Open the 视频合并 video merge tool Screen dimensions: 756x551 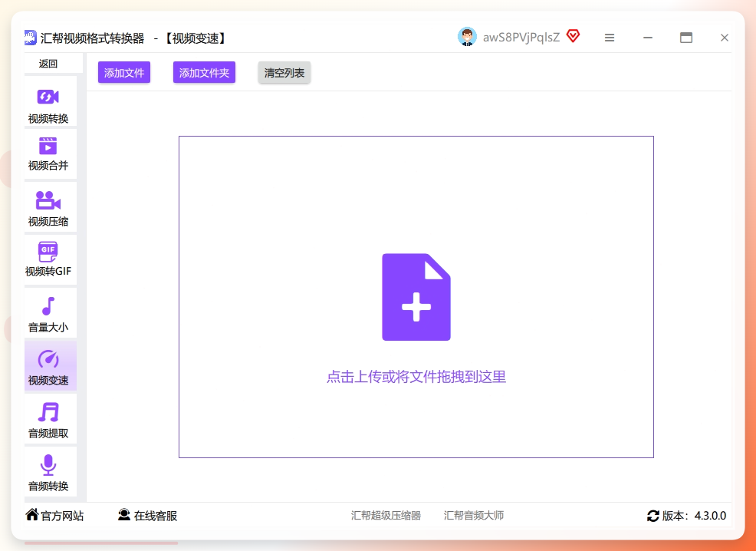click(50, 154)
